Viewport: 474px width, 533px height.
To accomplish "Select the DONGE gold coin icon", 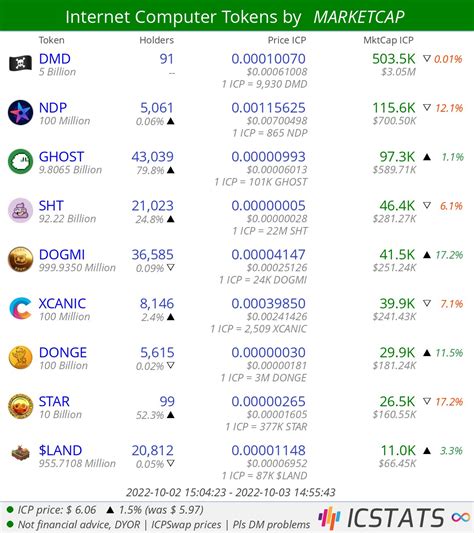I will point(20,357).
